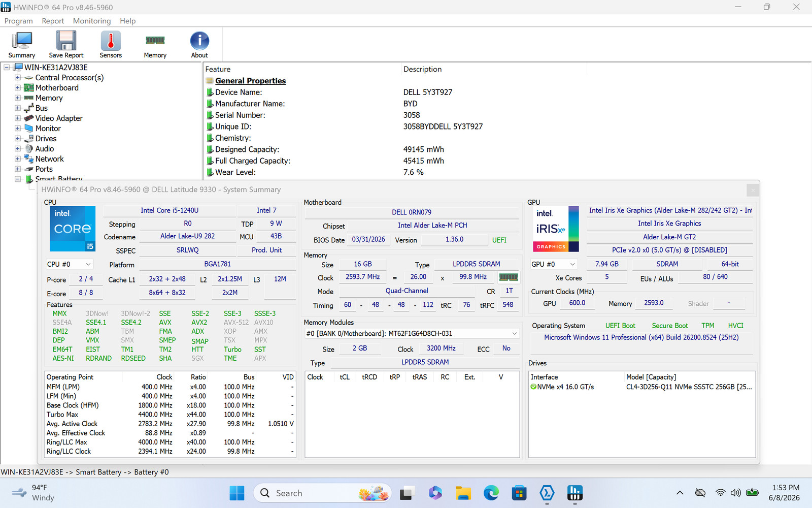Click the Wi-Fi tray icon
The width and height of the screenshot is (812, 508).
pos(720,493)
